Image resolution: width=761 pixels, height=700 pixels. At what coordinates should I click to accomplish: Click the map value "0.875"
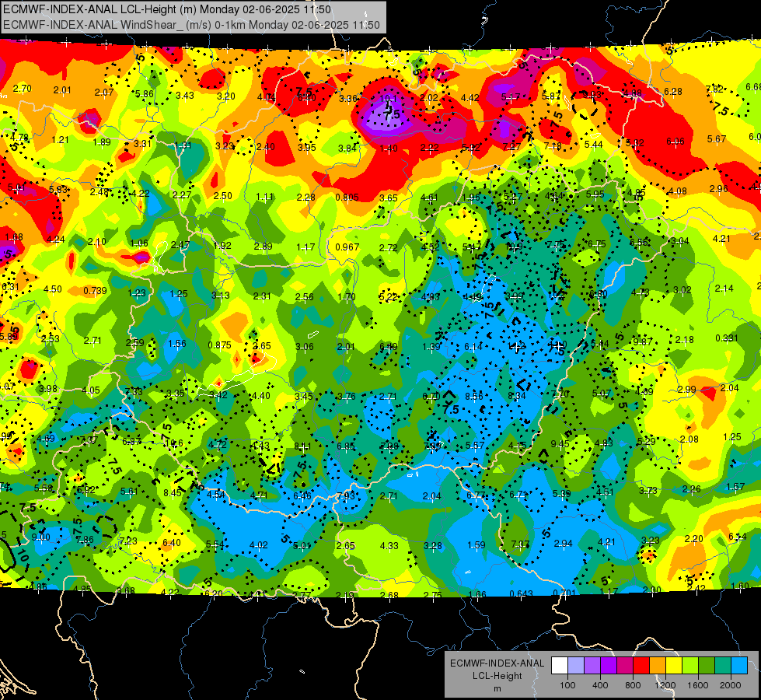[219, 345]
